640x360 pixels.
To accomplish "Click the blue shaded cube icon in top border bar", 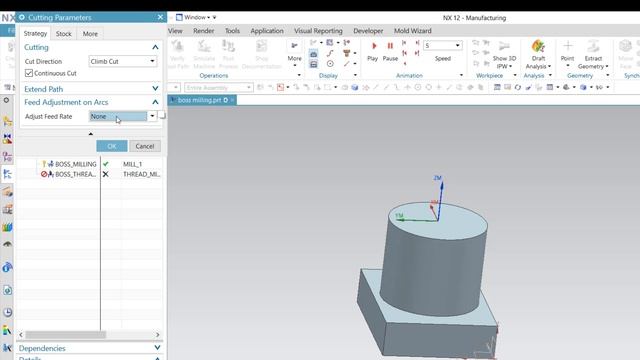I will click(x=355, y=87).
